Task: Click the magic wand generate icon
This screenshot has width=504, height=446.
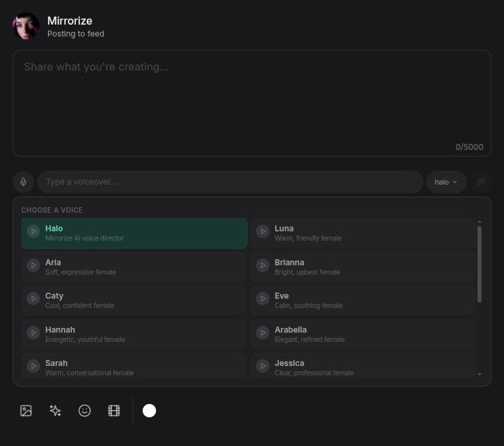Action: [481, 182]
